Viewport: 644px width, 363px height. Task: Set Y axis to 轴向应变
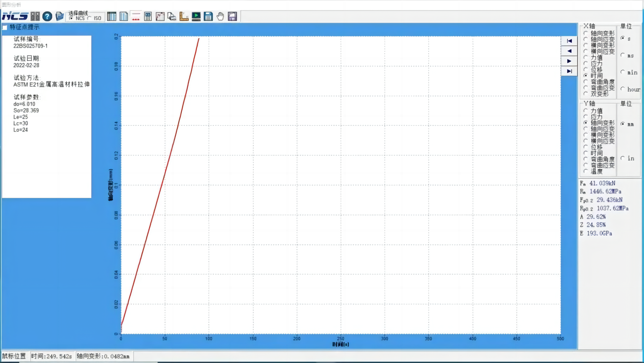click(x=586, y=129)
